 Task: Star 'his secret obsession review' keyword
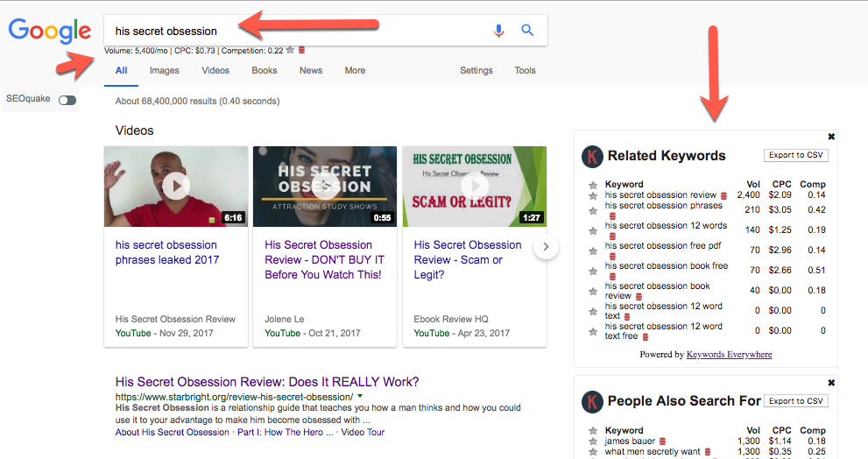pyautogui.click(x=593, y=196)
